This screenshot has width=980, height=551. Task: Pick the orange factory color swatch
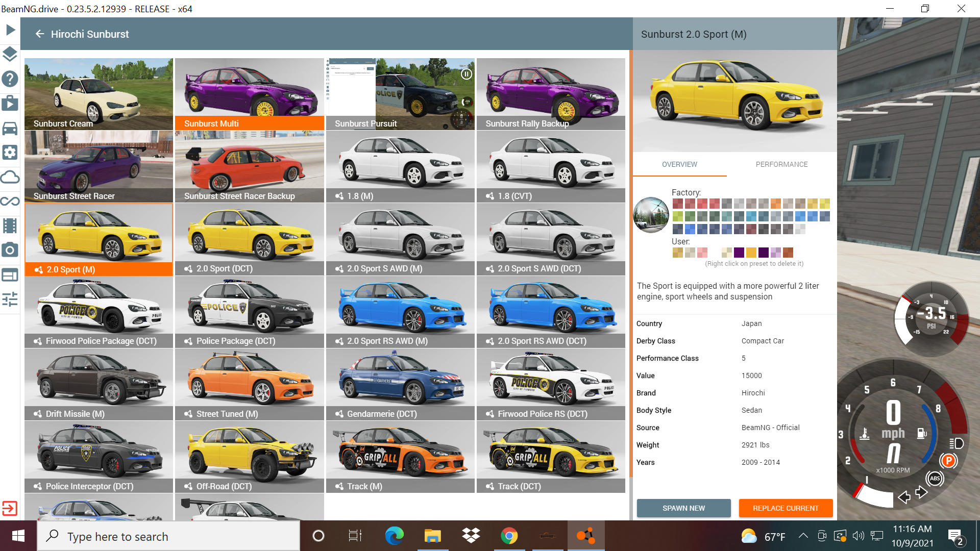point(776,204)
